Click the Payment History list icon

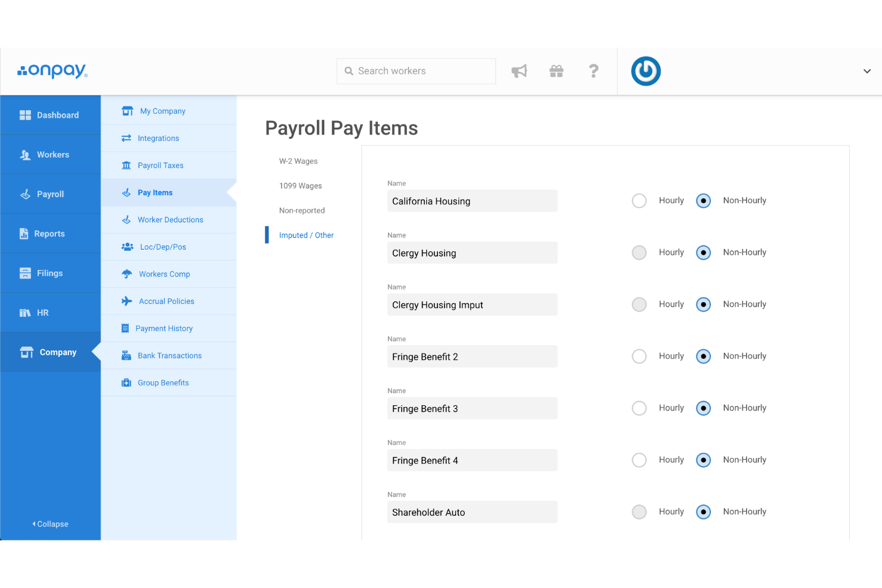pos(125,328)
